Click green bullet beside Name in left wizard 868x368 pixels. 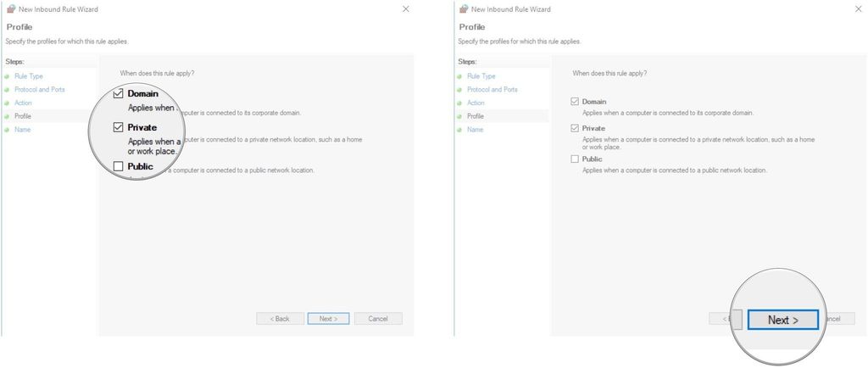pyautogui.click(x=8, y=130)
